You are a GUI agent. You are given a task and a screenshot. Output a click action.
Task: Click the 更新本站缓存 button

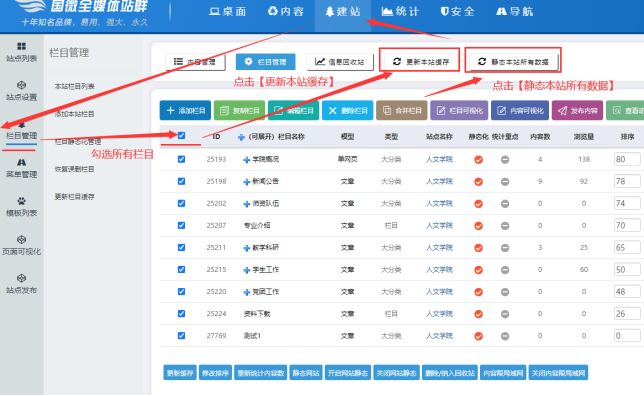point(421,62)
